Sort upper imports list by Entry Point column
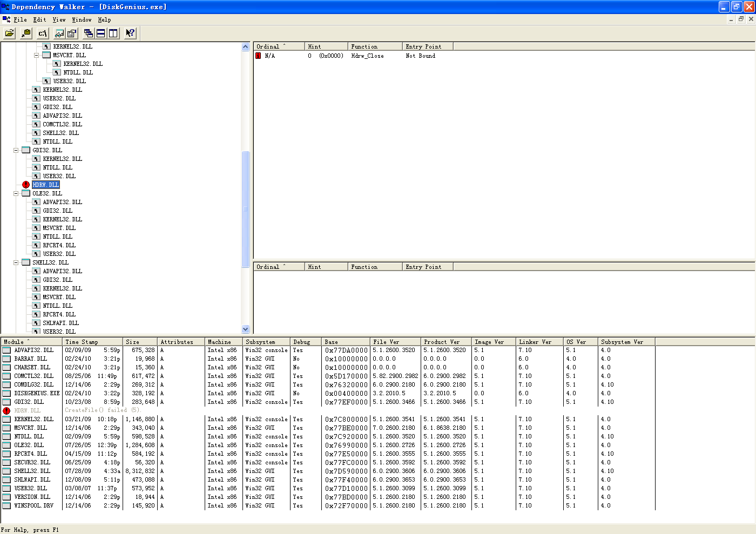The width and height of the screenshot is (756, 534). (428, 46)
